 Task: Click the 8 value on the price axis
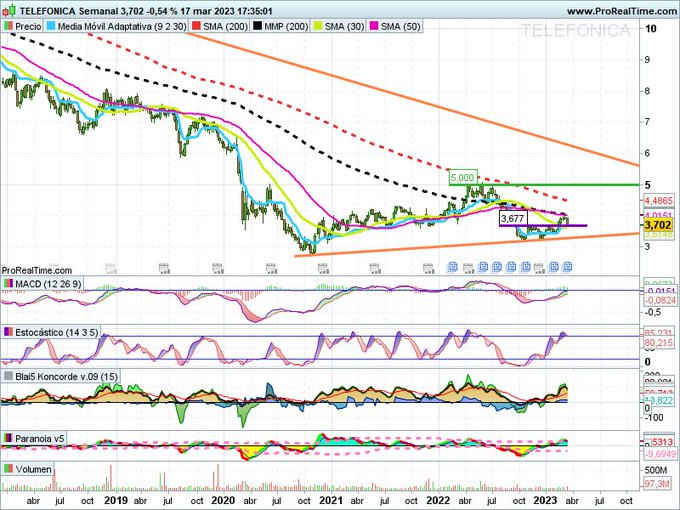point(647,91)
